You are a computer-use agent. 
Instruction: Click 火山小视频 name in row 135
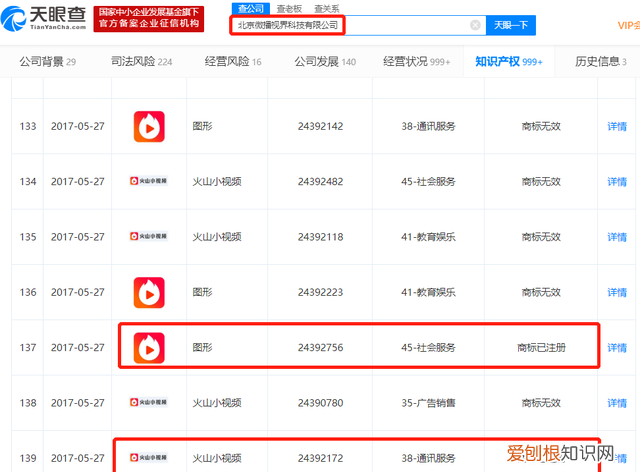pos(217,237)
